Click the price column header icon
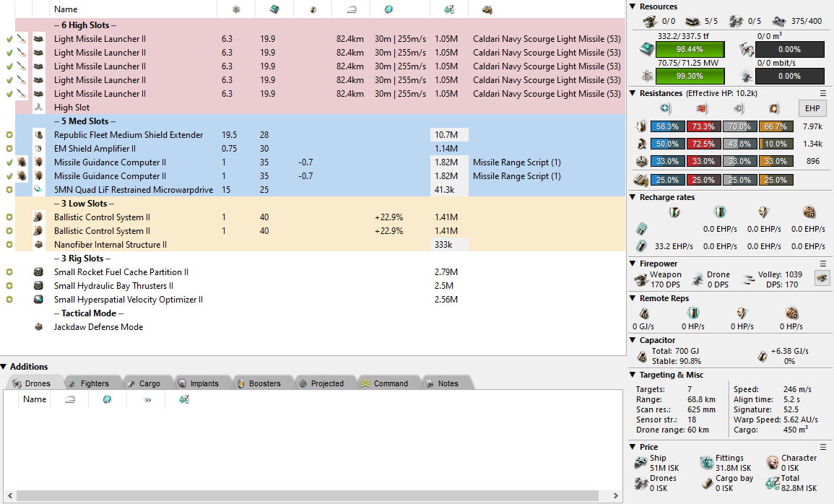 448,9
